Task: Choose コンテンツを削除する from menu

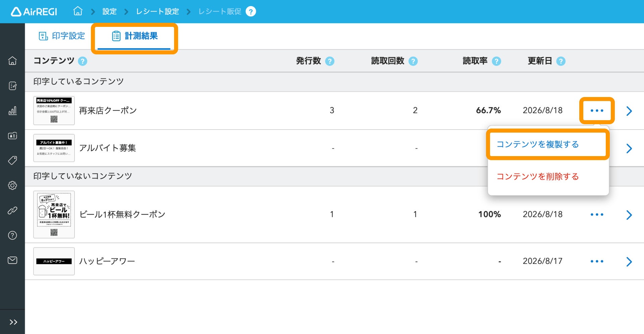Action: (x=538, y=177)
